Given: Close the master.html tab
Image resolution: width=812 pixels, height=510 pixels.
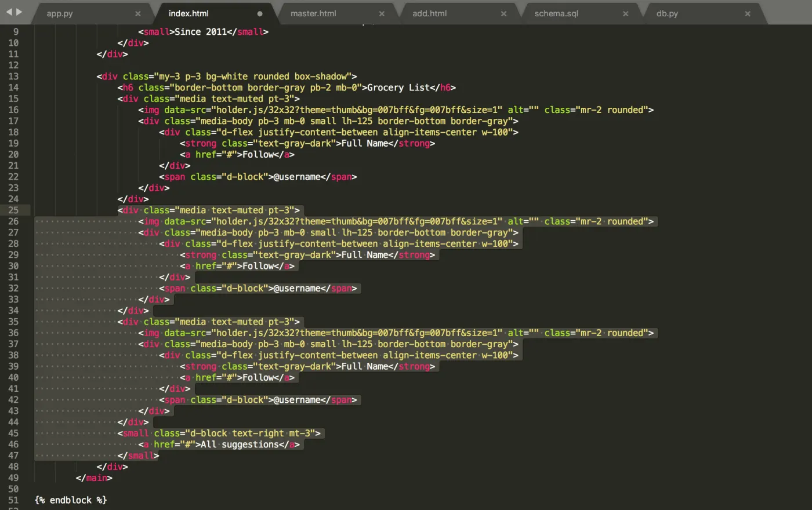Looking at the screenshot, I should (x=382, y=13).
